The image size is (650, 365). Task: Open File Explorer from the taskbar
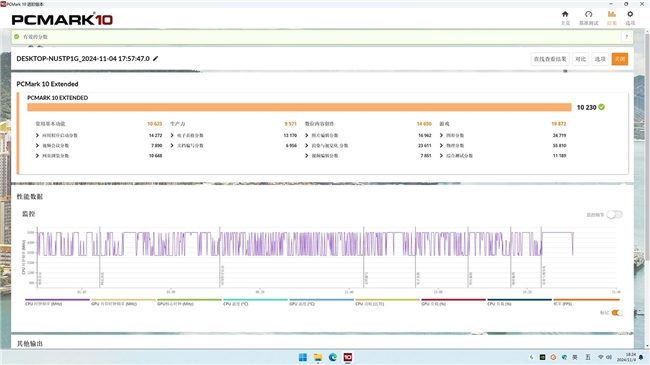coord(318,357)
